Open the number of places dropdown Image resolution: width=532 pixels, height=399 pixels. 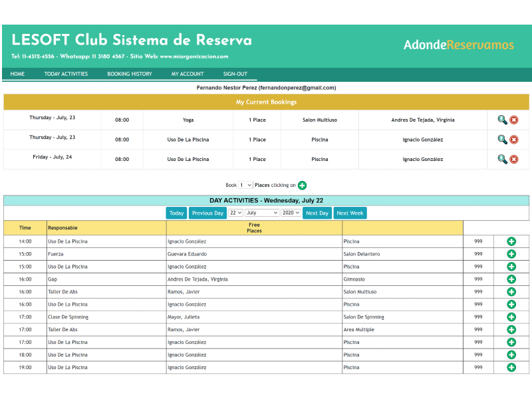pos(245,186)
